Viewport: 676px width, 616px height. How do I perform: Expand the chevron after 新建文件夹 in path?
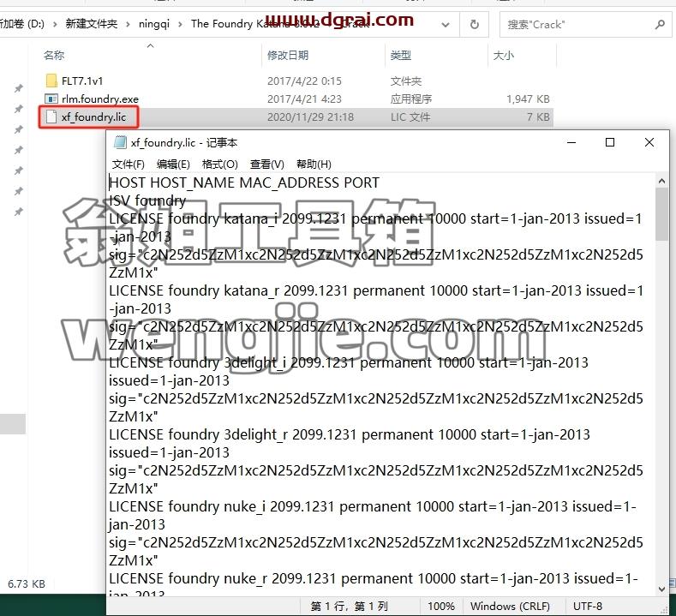click(x=128, y=24)
